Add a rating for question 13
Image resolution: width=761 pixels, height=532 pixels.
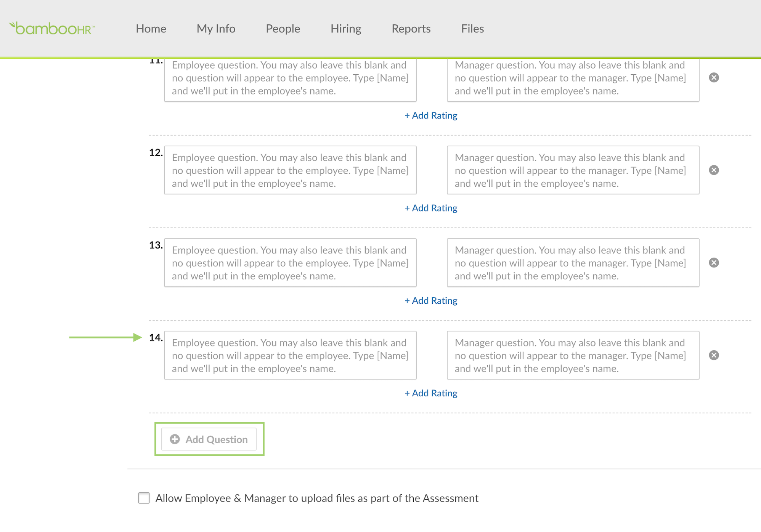(x=431, y=301)
